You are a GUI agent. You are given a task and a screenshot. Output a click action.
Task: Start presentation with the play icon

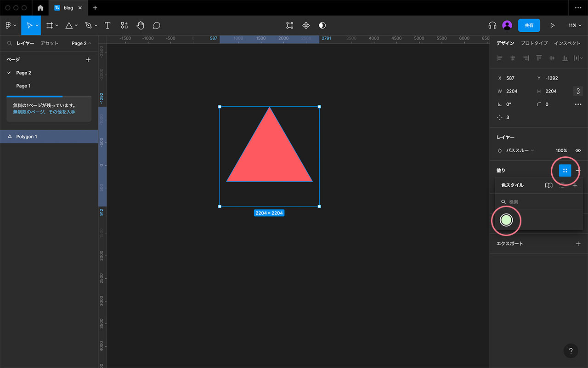click(x=552, y=25)
